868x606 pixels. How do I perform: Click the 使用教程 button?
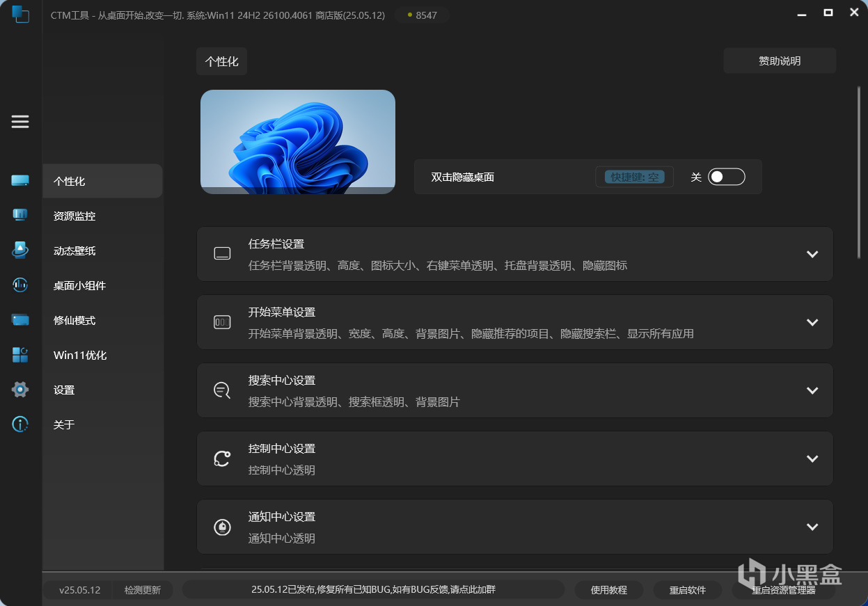click(609, 589)
